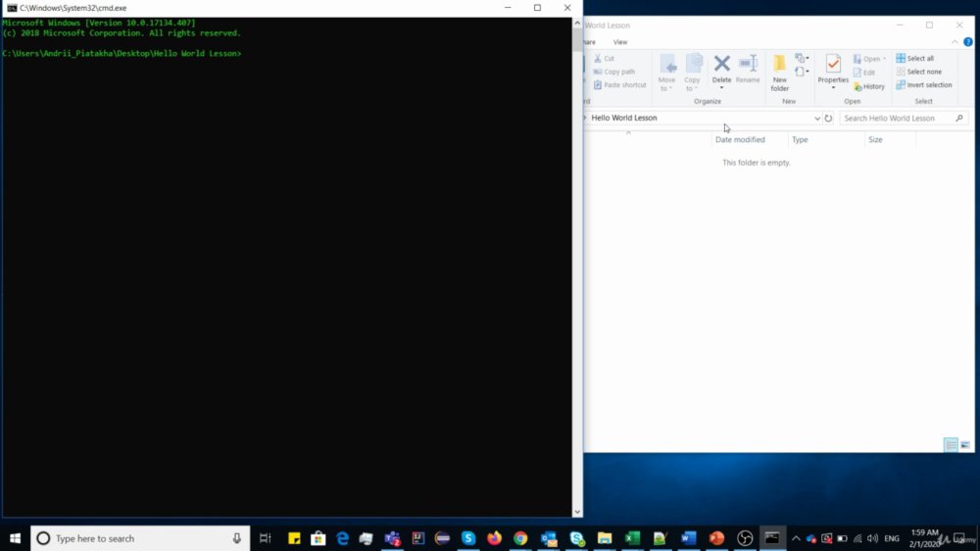The width and height of the screenshot is (980, 551).
Task: Open Eclipse from taskbar
Action: (x=443, y=538)
